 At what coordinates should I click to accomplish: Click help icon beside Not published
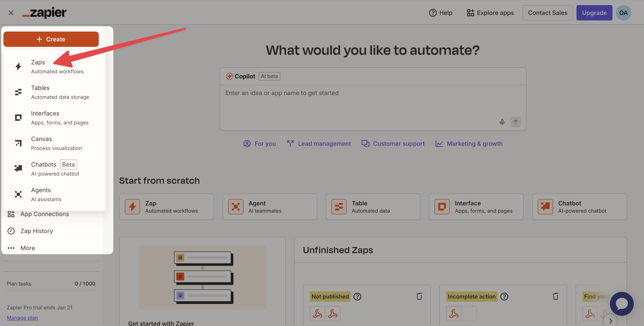coord(357,296)
